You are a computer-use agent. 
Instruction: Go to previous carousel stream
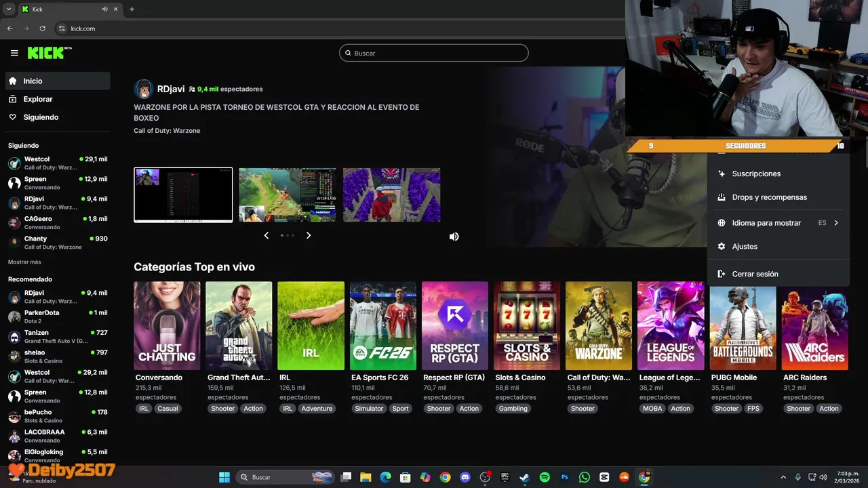coord(267,235)
